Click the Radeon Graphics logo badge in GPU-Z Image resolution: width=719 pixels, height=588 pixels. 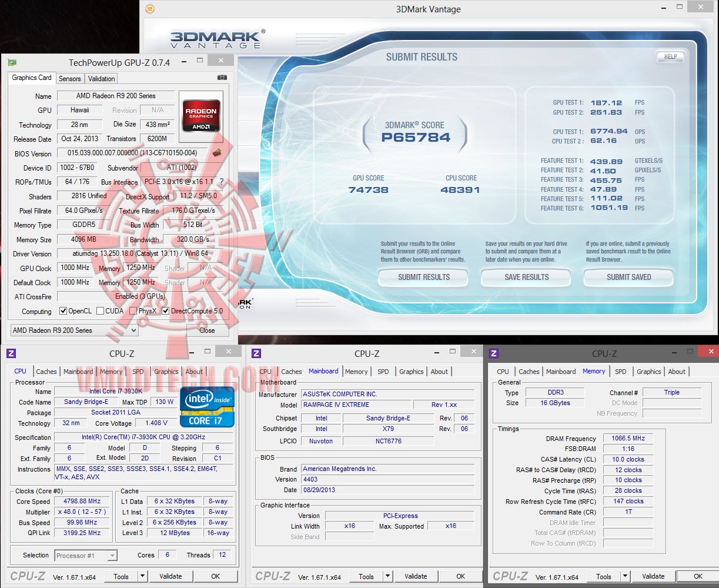(x=200, y=116)
